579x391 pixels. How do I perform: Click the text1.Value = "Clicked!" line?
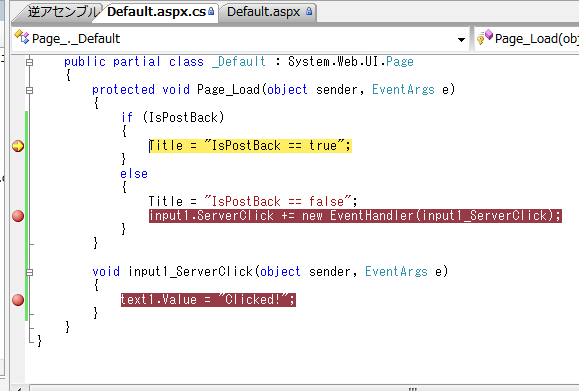click(x=208, y=300)
